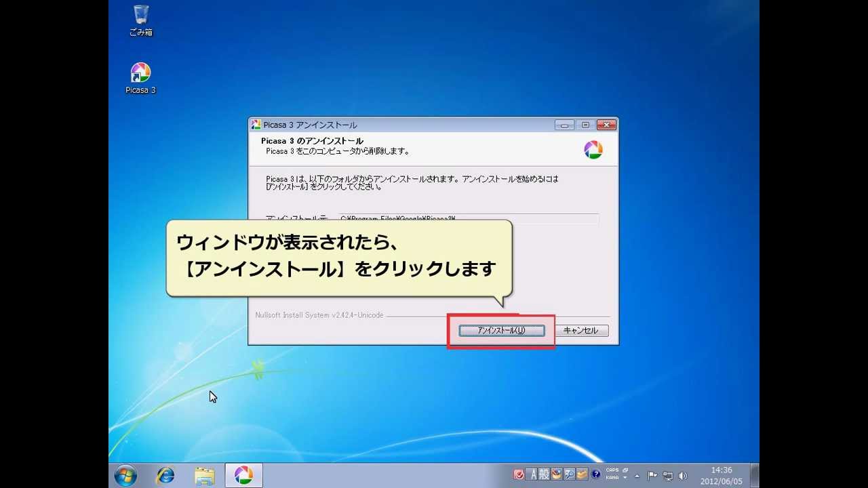Select the Picasa 3 desktop shortcut
The image size is (868, 488).
(140, 78)
